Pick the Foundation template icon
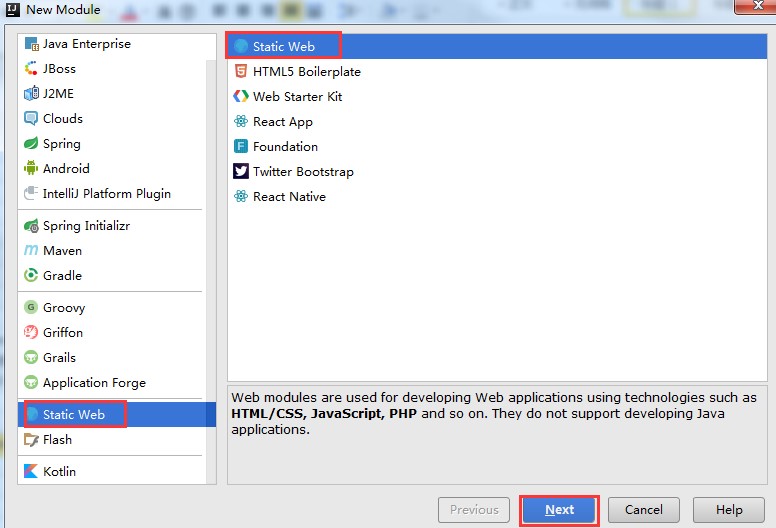776x528 pixels. click(x=240, y=147)
